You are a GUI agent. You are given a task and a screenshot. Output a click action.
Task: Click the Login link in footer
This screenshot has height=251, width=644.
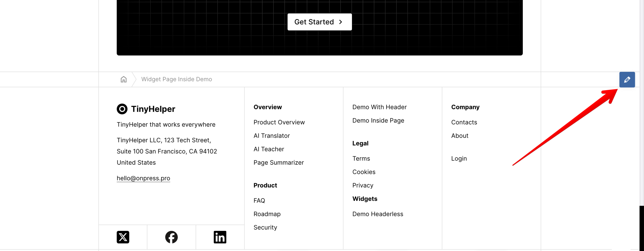(459, 159)
